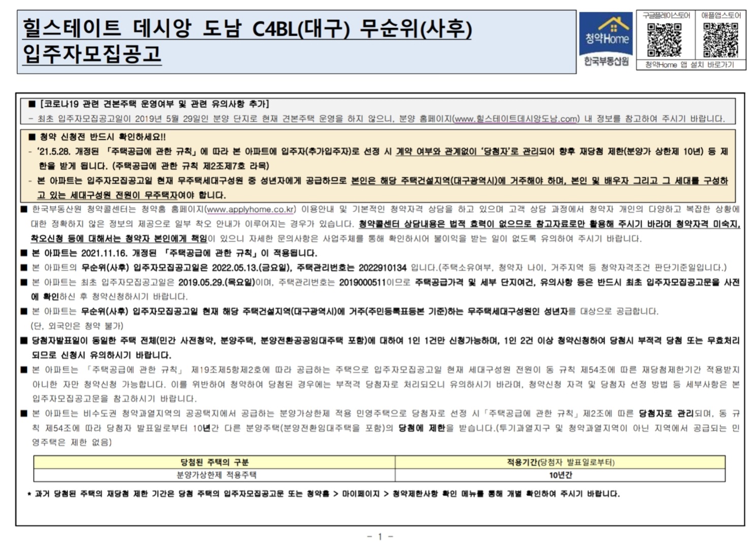The width and height of the screenshot is (756, 542).
Task: Click the date 2022.05.13.(금요일)
Action: coord(250,268)
